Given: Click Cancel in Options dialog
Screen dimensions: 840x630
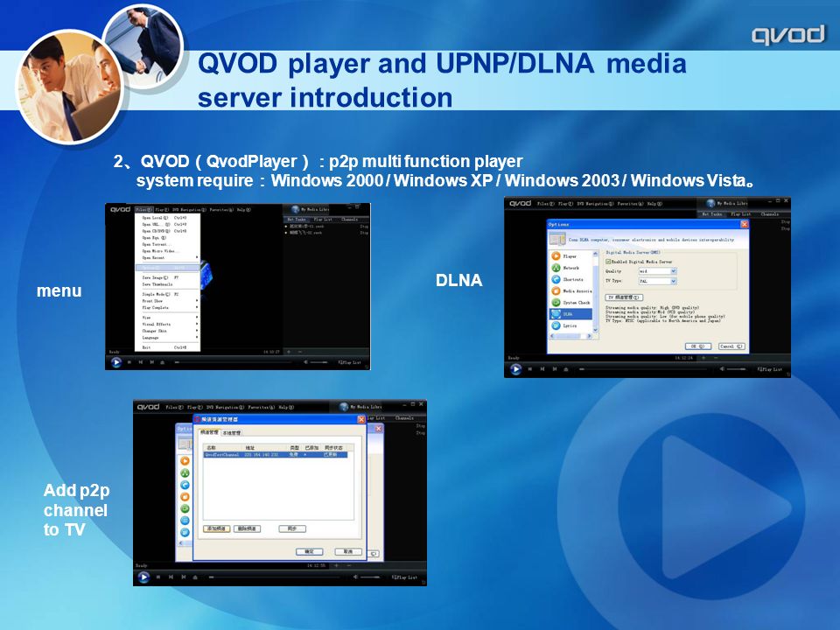Looking at the screenshot, I should click(731, 346).
